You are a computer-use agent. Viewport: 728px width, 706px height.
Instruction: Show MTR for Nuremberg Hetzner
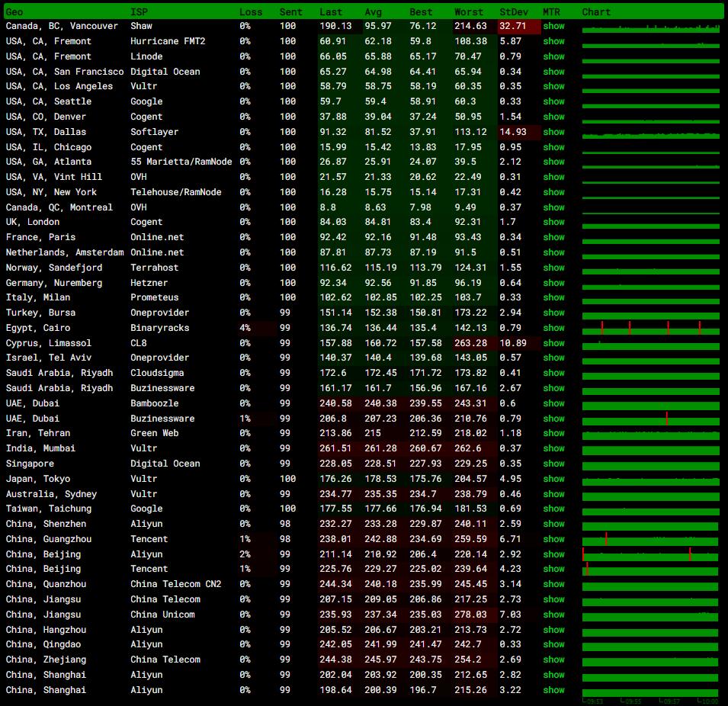pyautogui.click(x=554, y=283)
